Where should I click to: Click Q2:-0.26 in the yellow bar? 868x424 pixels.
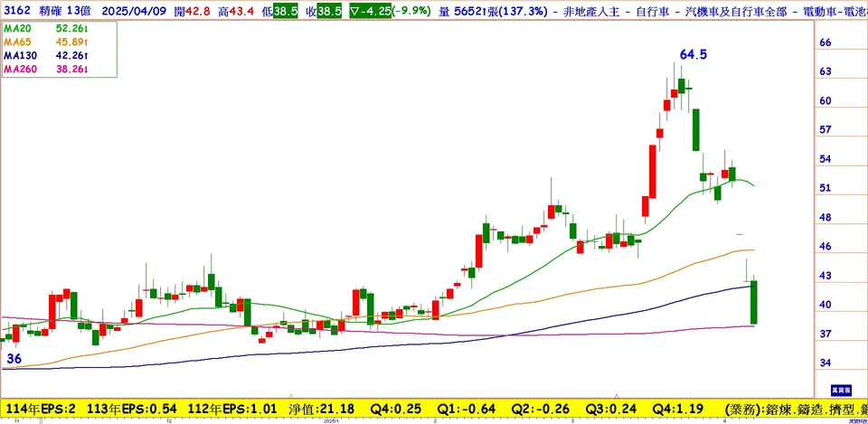(541, 410)
